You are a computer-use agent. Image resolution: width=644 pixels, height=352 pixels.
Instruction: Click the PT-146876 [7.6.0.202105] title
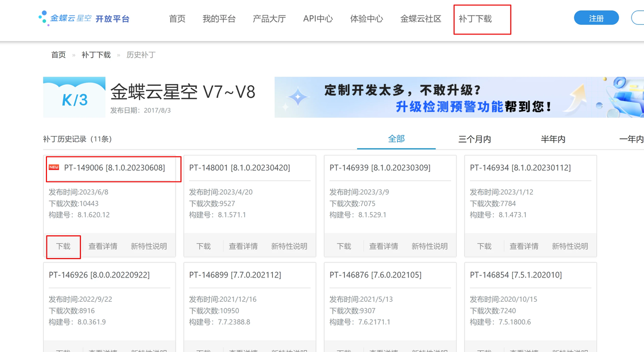click(375, 275)
